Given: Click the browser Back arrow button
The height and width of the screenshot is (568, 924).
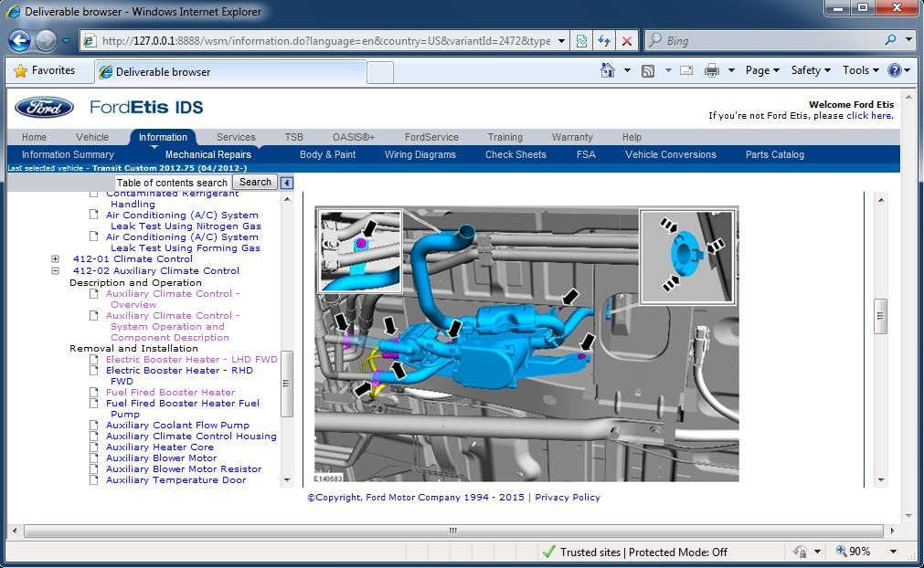Looking at the screenshot, I should pos(19,40).
